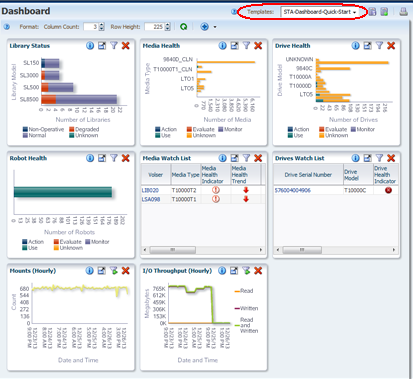Open Robot Health detailed view icon
413x379 pixels.
click(x=102, y=158)
